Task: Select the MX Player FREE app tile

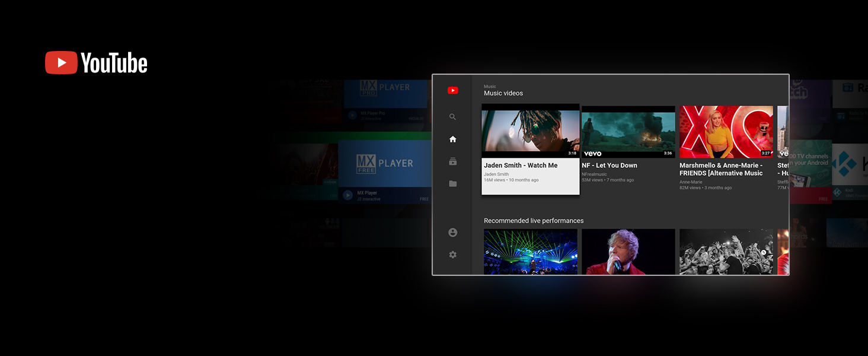Action: (x=384, y=169)
